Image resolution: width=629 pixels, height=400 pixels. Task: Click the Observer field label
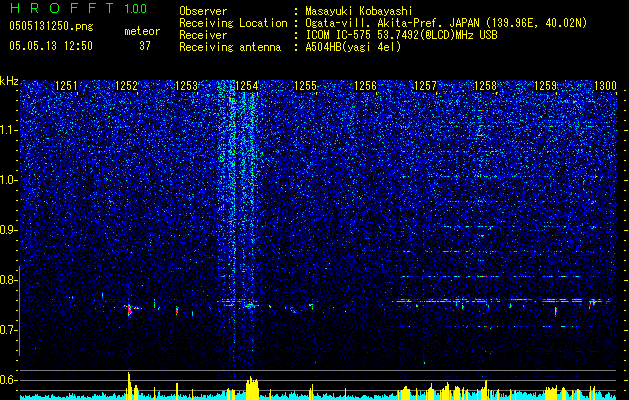click(203, 11)
